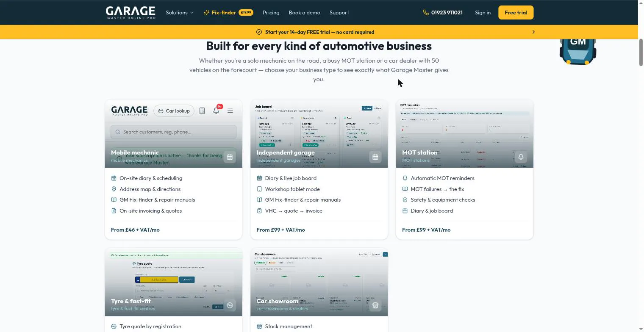The height and width of the screenshot is (332, 644).
Task: Expand the Solutions dropdown menu
Action: 180,13
